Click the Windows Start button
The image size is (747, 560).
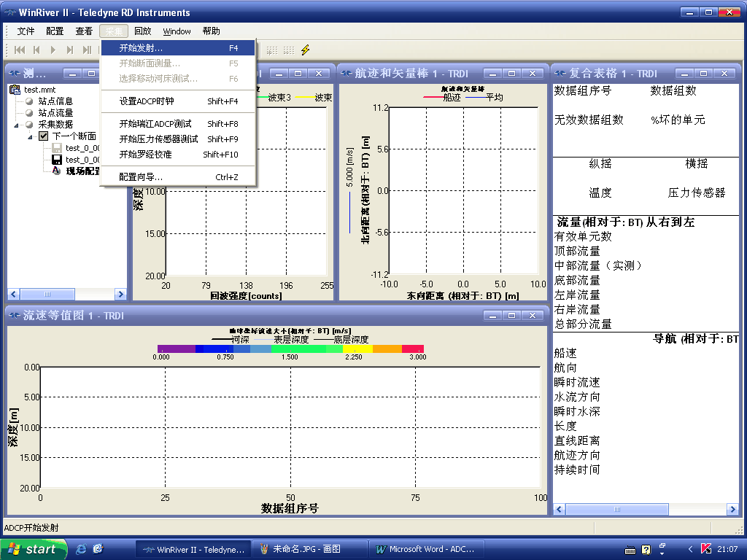tap(33, 548)
